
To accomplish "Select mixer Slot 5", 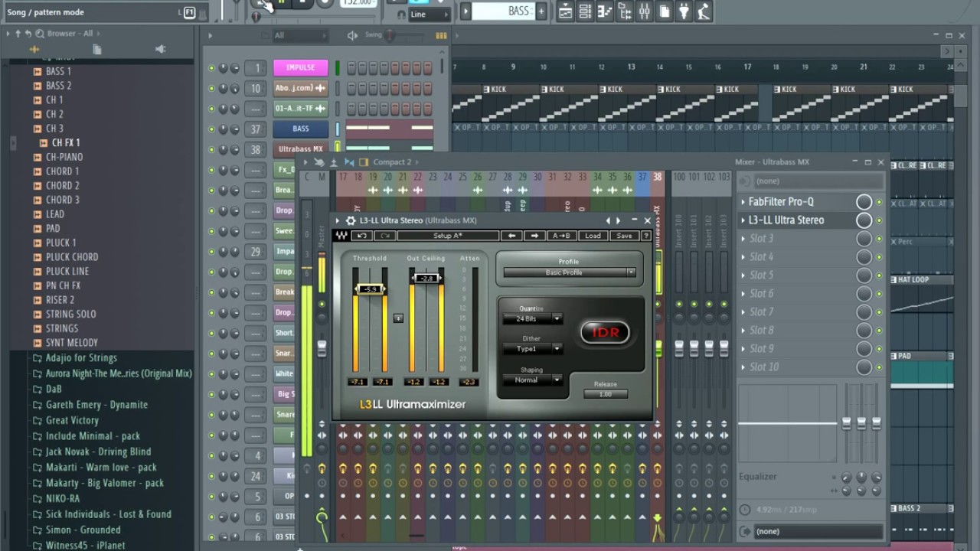I will tap(795, 275).
